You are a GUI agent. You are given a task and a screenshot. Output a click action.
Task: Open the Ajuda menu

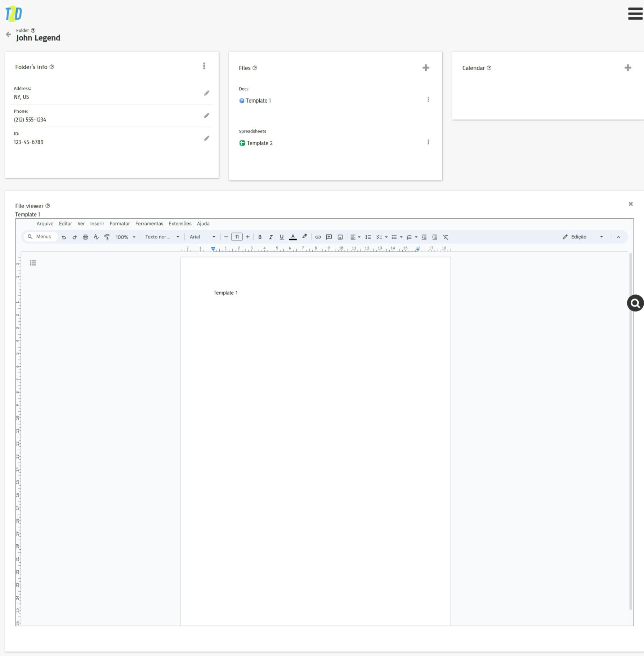click(203, 224)
